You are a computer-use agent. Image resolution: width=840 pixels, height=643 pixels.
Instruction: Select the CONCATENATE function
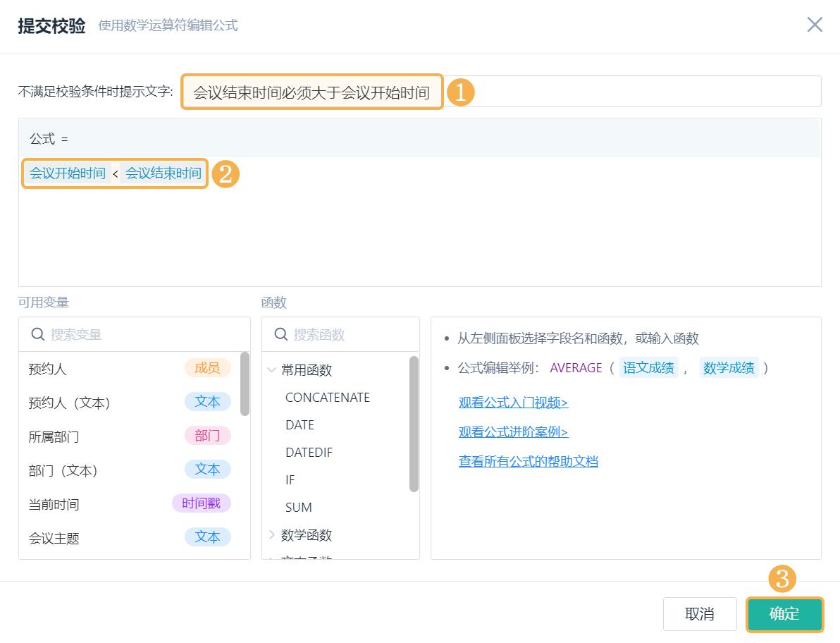[x=327, y=397]
